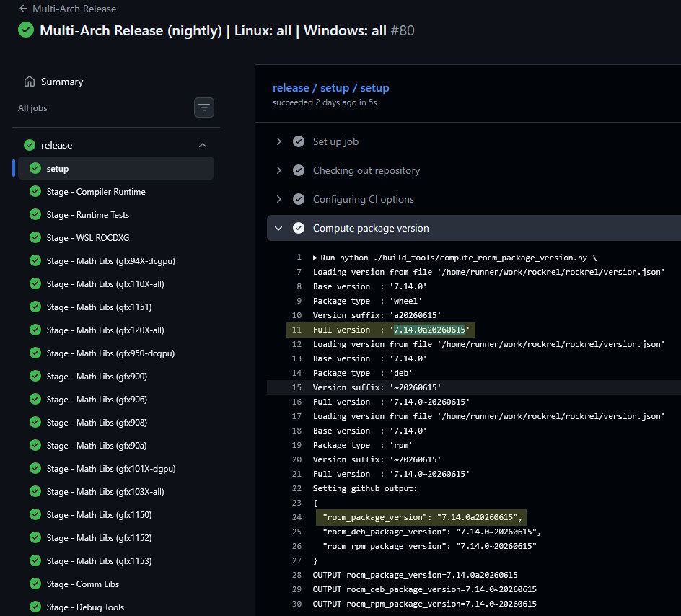
Task: Open the Summary home icon
Action: (x=30, y=82)
